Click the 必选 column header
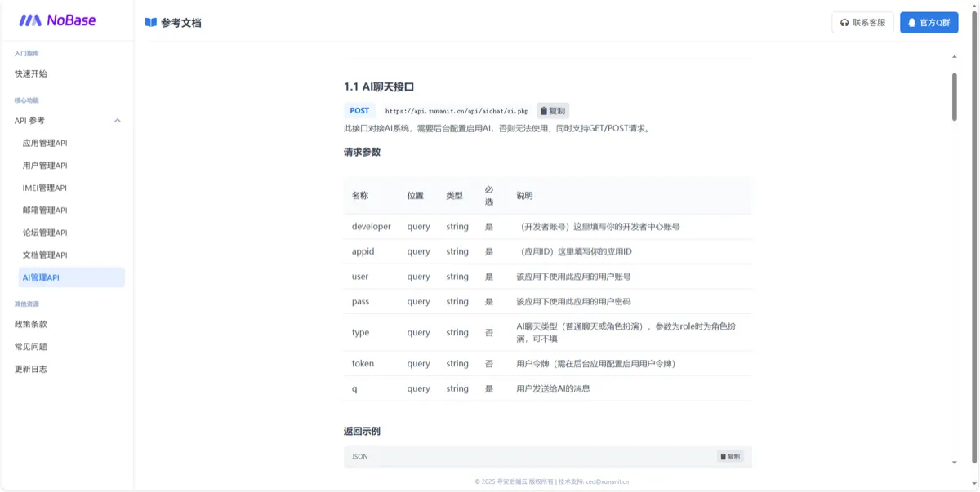The image size is (980, 492). (x=489, y=195)
